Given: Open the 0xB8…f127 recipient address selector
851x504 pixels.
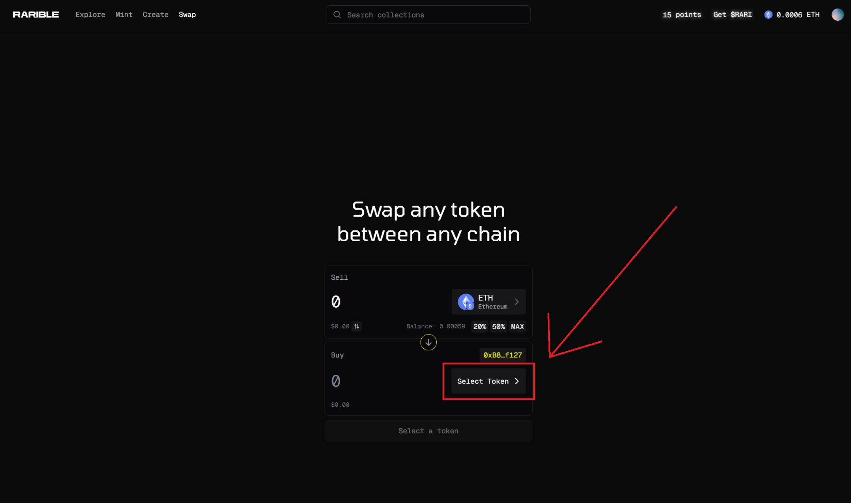Looking at the screenshot, I should click(x=502, y=355).
